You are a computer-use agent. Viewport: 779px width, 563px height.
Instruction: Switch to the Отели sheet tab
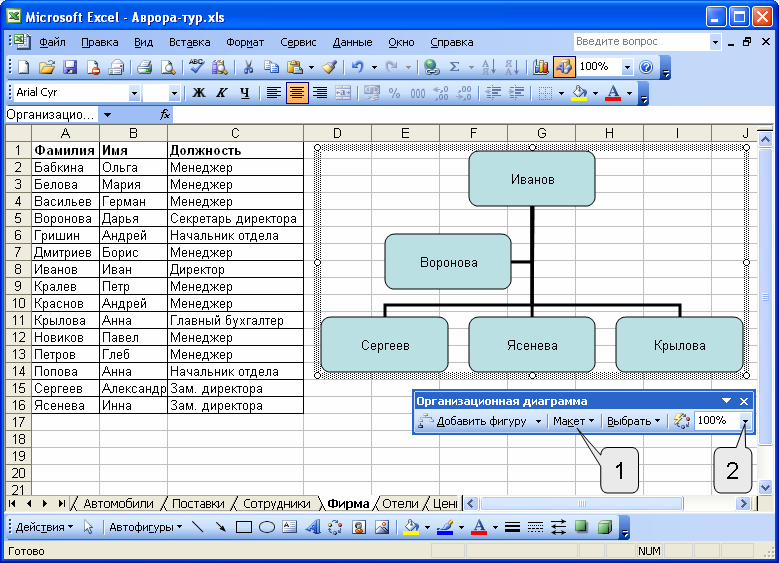click(x=400, y=503)
